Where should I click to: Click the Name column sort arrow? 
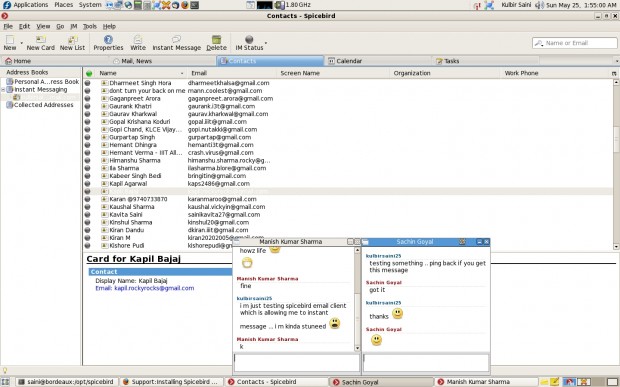(182, 74)
